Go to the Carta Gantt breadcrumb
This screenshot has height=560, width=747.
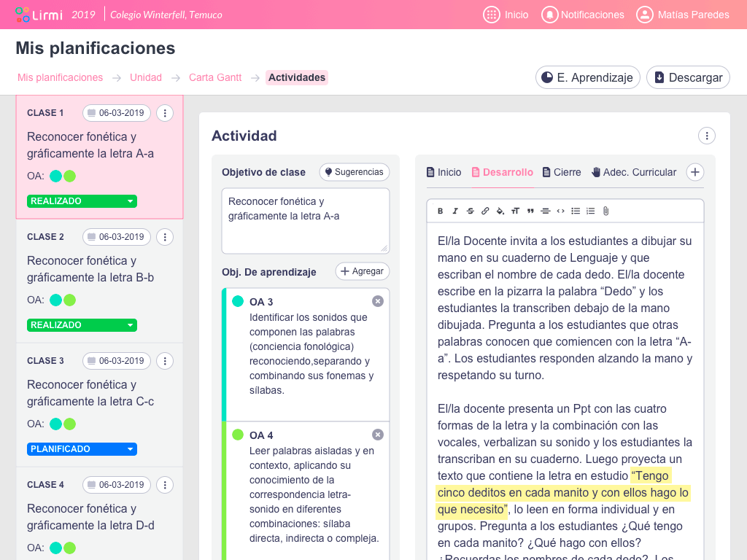(x=215, y=77)
